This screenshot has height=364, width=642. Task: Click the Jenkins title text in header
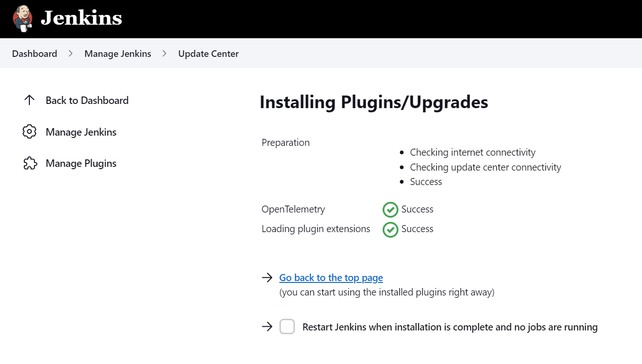pos(81,19)
